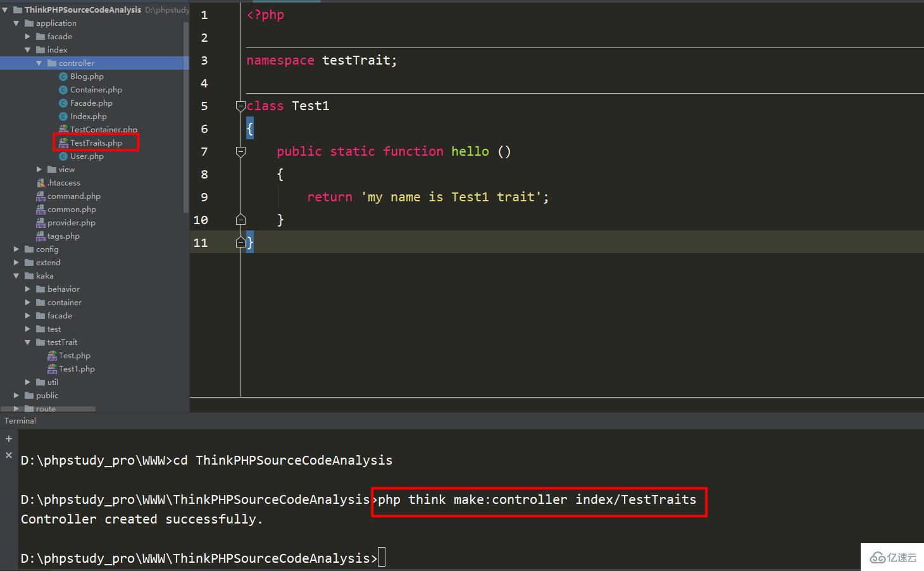This screenshot has width=924, height=571.
Task: Fold the hello function on line 7
Action: (240, 152)
